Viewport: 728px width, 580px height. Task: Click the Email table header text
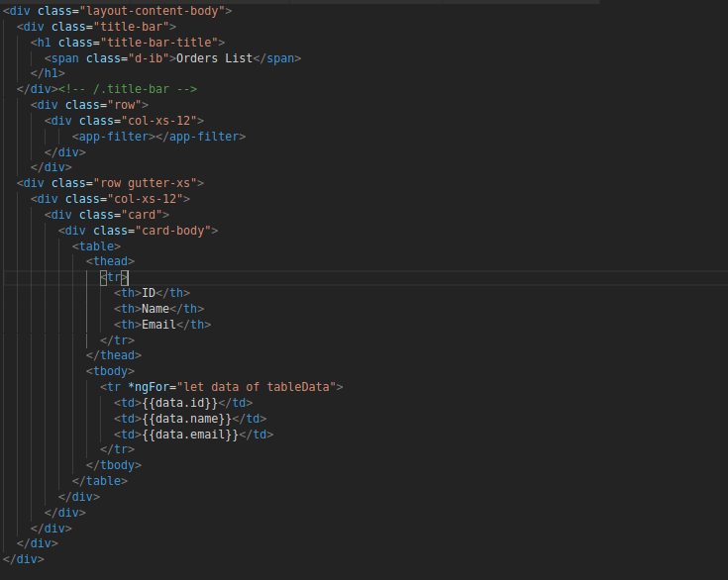tap(159, 325)
